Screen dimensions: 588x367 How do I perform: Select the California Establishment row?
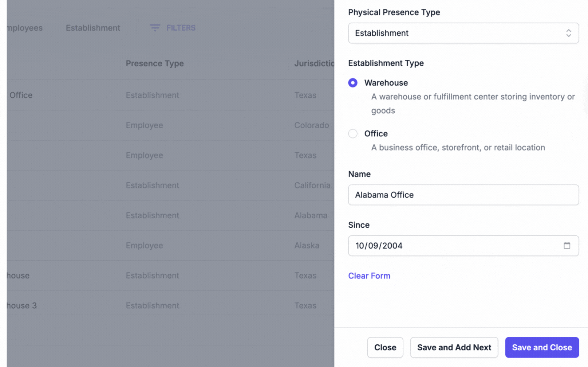(170, 186)
